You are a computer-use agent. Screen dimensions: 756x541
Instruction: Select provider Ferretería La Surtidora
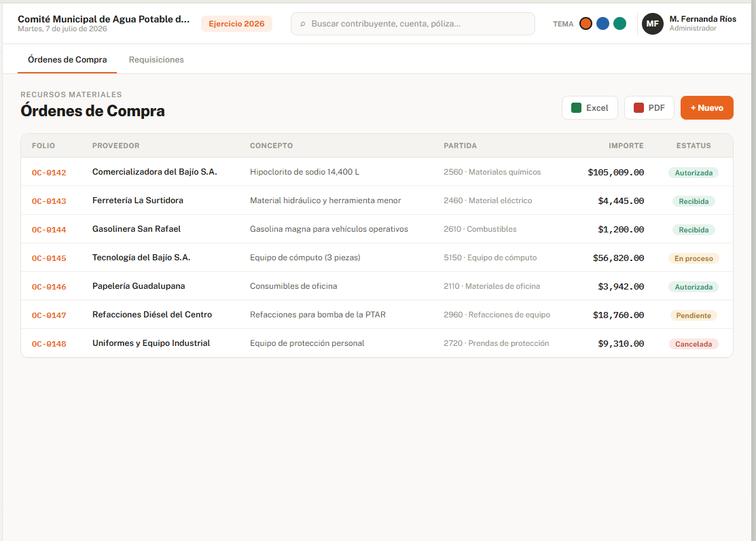(x=137, y=200)
